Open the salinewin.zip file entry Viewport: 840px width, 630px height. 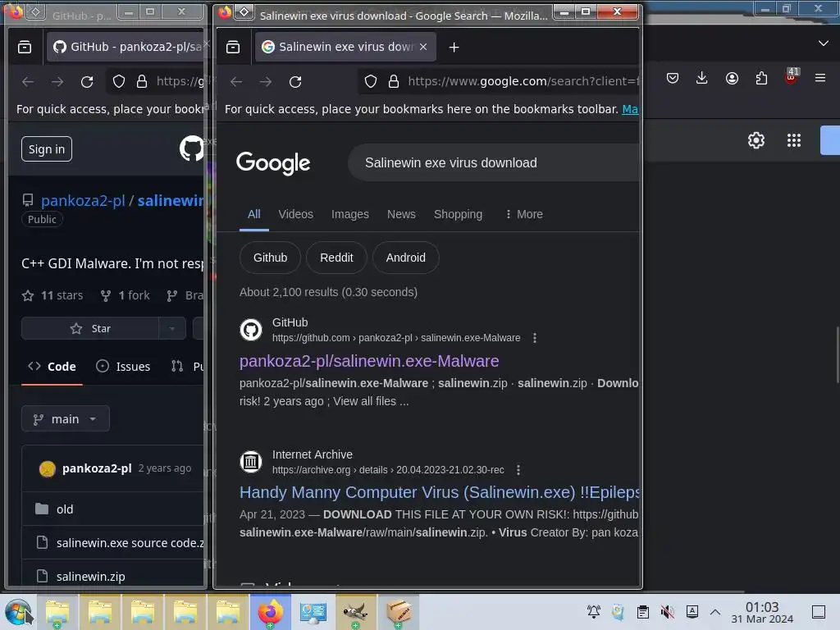90,577
